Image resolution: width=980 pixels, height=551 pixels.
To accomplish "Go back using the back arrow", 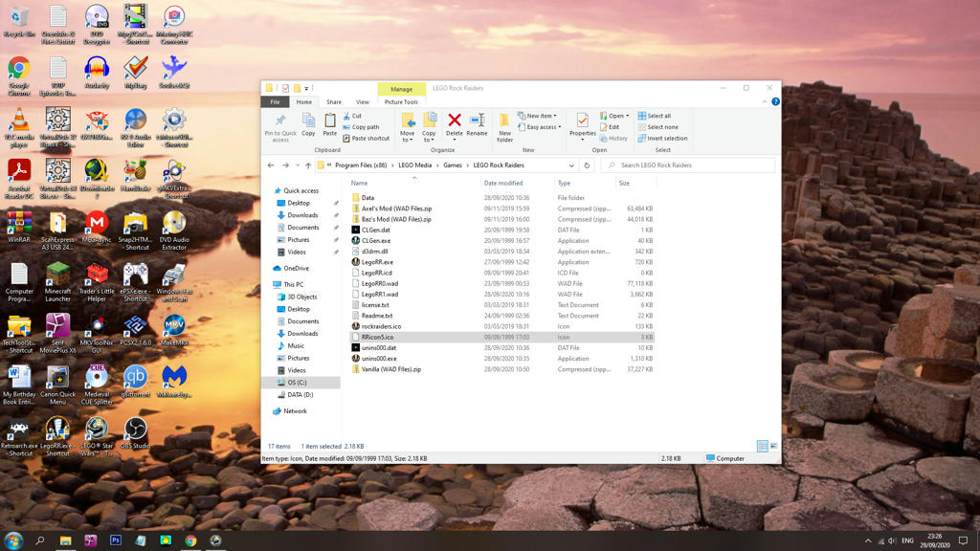I will point(271,165).
